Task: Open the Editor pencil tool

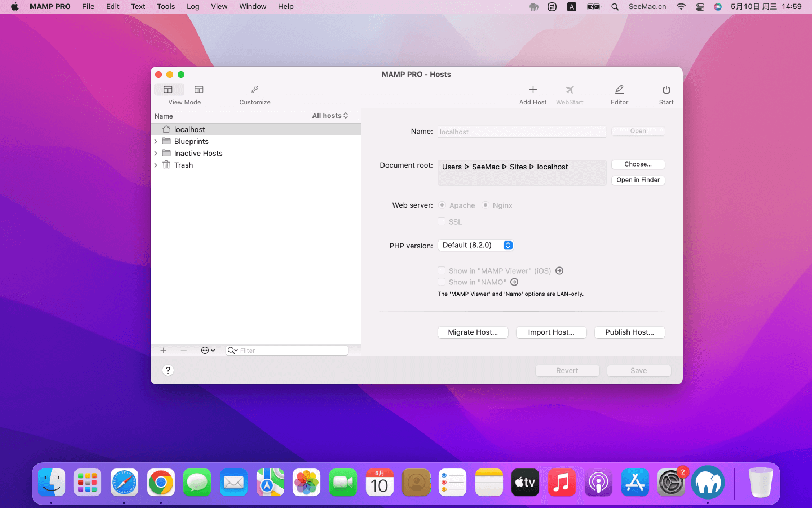Action: pyautogui.click(x=619, y=90)
